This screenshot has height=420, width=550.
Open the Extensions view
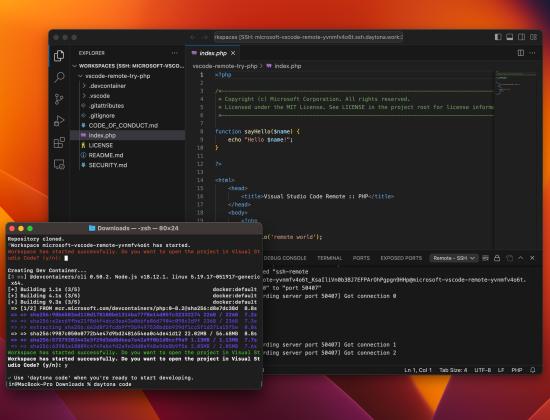click(x=59, y=142)
